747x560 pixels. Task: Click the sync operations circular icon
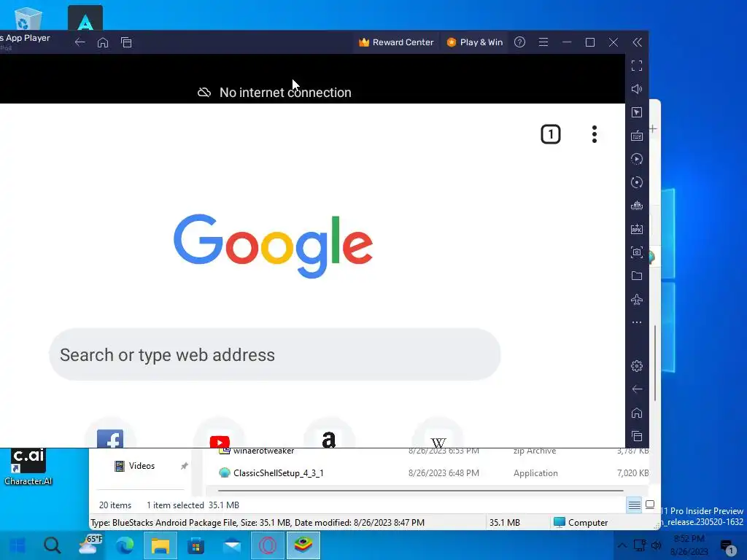(x=637, y=182)
